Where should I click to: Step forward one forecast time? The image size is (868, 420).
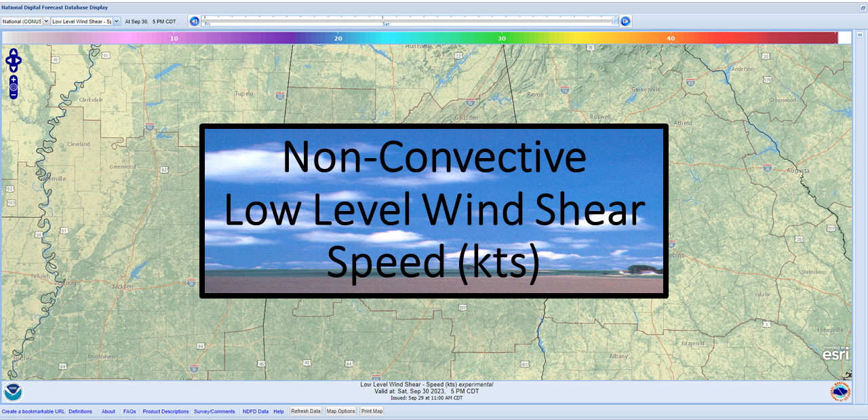click(625, 21)
